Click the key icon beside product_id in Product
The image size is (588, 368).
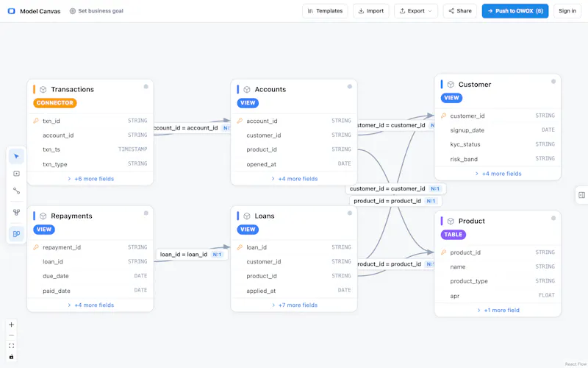coord(444,252)
